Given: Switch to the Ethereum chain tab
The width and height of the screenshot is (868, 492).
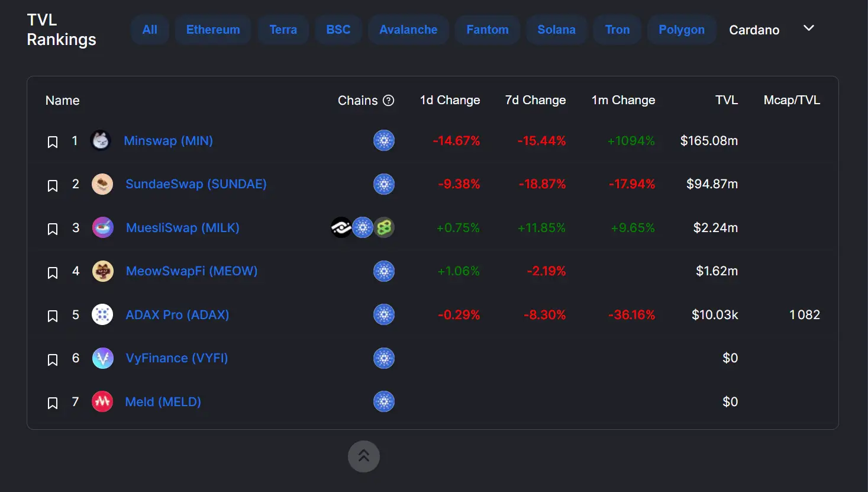Looking at the screenshot, I should [x=212, y=29].
